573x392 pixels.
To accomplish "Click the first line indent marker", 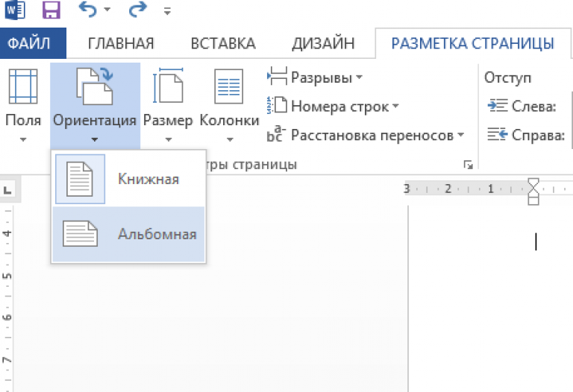I will point(533,183).
